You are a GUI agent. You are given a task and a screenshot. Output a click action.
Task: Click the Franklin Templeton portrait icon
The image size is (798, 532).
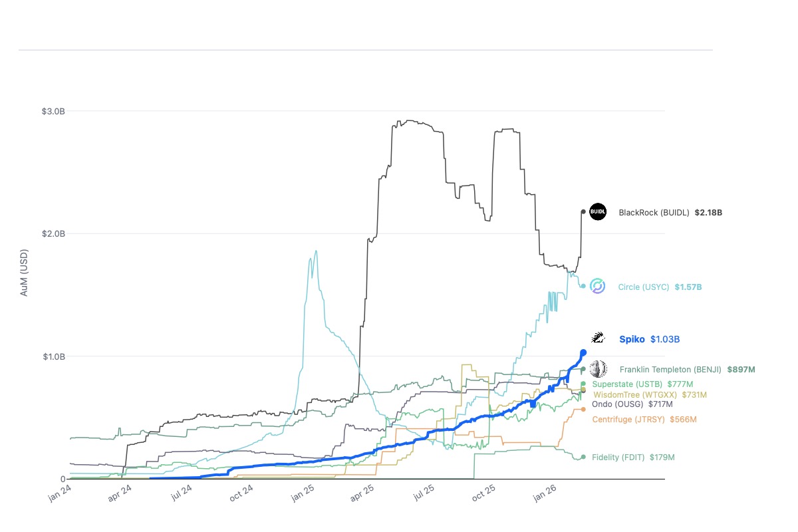coord(598,368)
